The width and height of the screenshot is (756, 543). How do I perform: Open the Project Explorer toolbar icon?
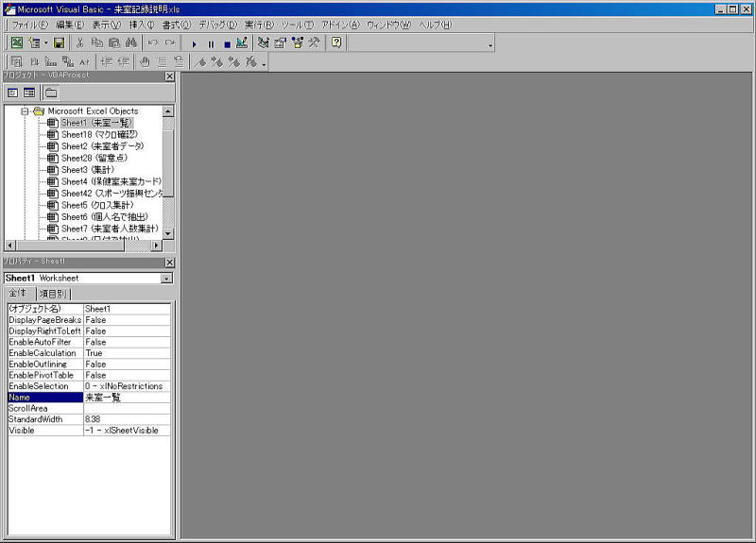click(264, 42)
